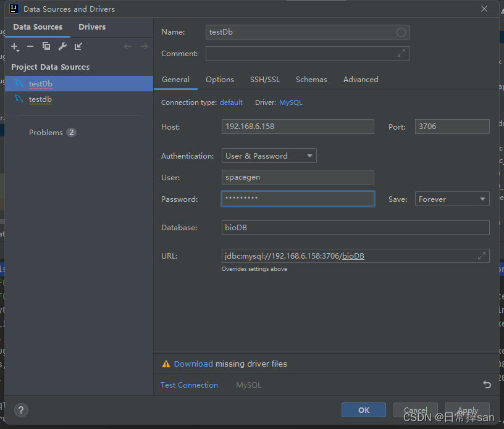This screenshot has width=504, height=429.
Task: Open the Problems 2 entry
Action: (52, 132)
